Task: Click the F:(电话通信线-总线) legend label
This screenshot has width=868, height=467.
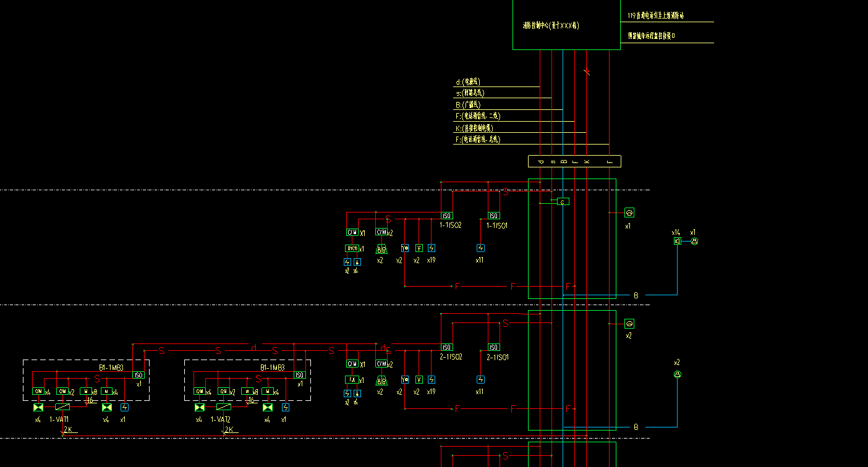Action: point(478,140)
